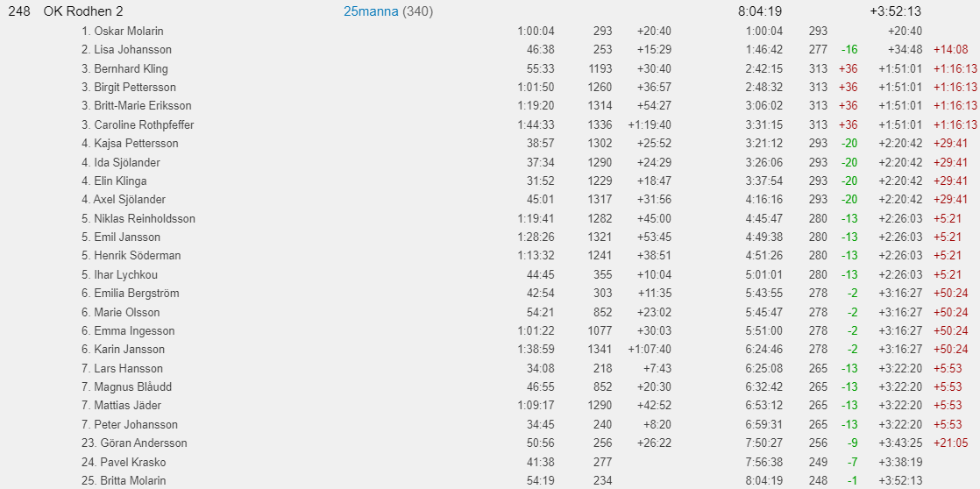This screenshot has width=980, height=489.
Task: Select Pavel Krasko's leg 24 entry
Action: click(x=124, y=462)
